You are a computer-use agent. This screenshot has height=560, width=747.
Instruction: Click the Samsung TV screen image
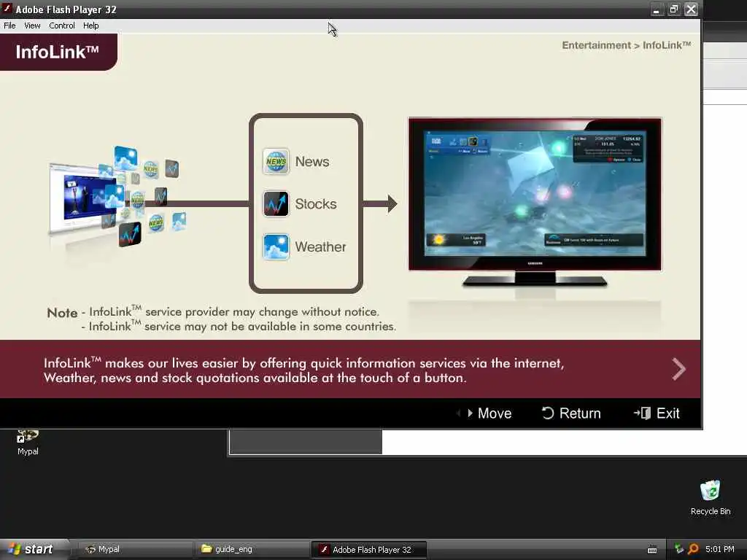point(535,194)
